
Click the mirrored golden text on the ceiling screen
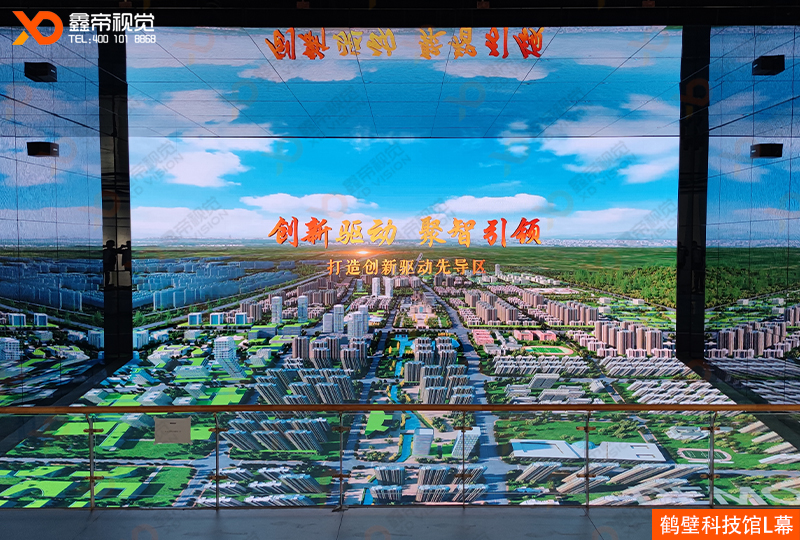pyautogui.click(x=406, y=44)
